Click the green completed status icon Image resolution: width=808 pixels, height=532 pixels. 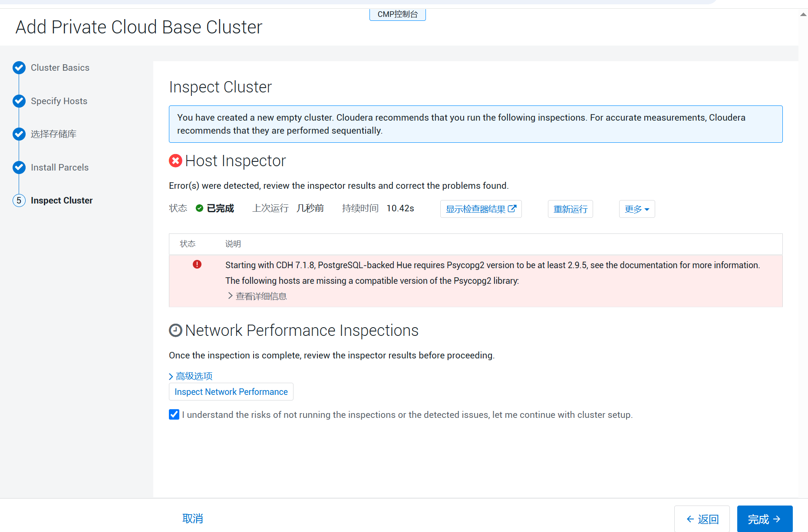coord(199,208)
